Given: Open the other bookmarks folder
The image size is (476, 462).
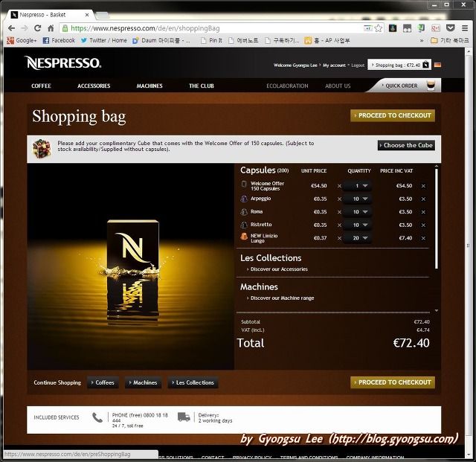Looking at the screenshot, I should [x=450, y=40].
